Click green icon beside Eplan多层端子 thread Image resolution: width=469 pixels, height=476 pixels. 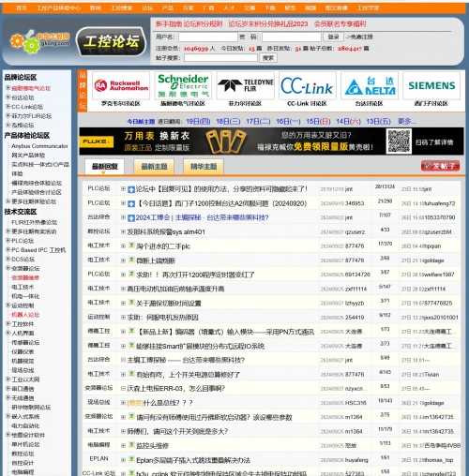[131, 459]
